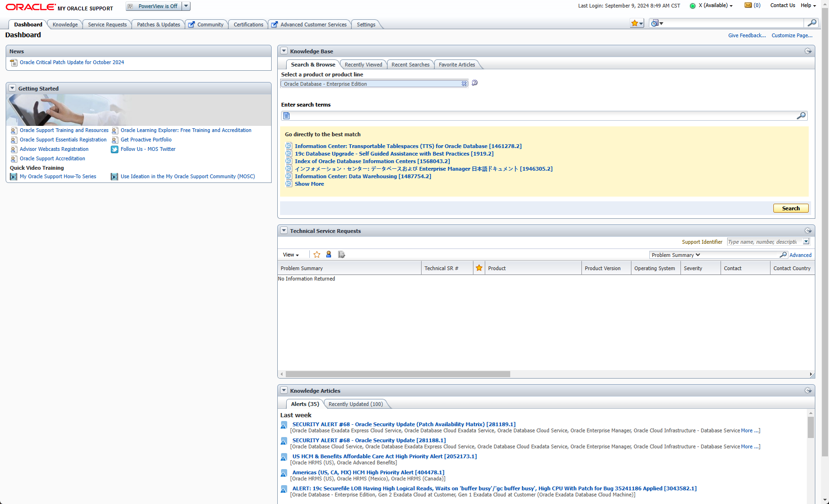Click the yellow Search button
The image size is (829, 504).
tap(791, 208)
